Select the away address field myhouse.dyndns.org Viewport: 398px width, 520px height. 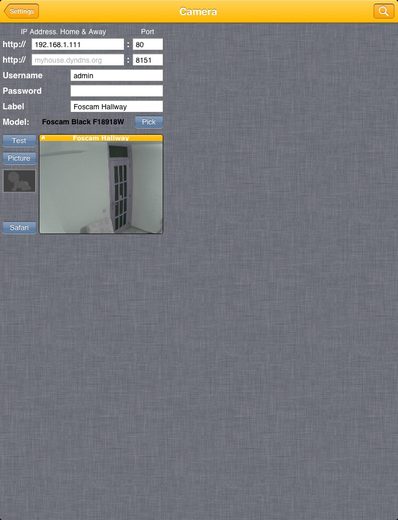[x=78, y=60]
